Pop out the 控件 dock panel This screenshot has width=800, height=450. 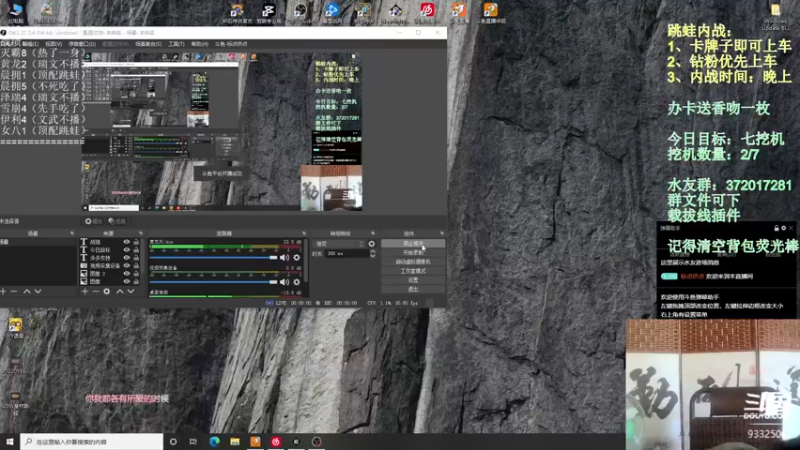pos(442,233)
